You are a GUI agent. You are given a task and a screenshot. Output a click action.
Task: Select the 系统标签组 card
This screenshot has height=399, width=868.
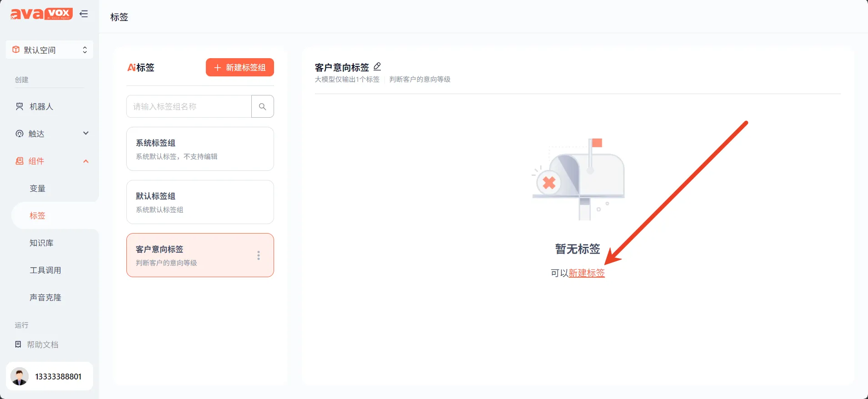[x=200, y=149]
